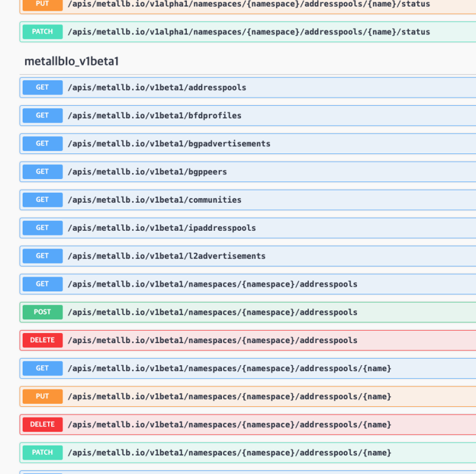
Task: Expand GET v1beta1/ipaddresspools operation
Action: 248,228
